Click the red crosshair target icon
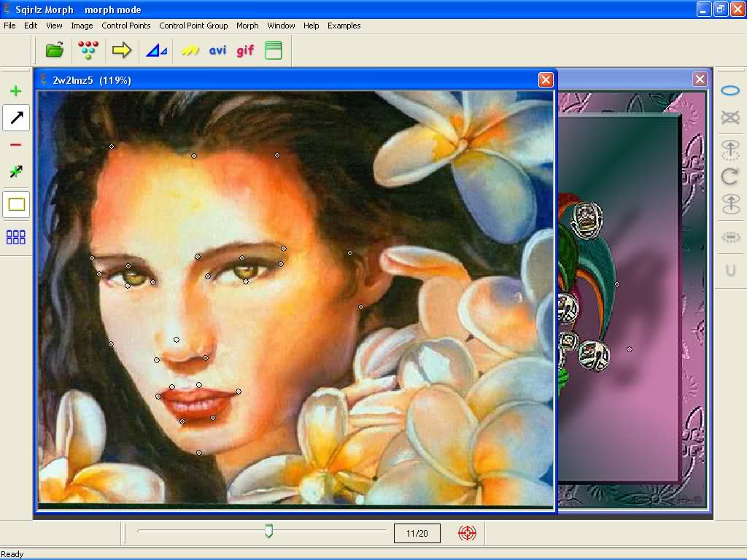 point(467,533)
